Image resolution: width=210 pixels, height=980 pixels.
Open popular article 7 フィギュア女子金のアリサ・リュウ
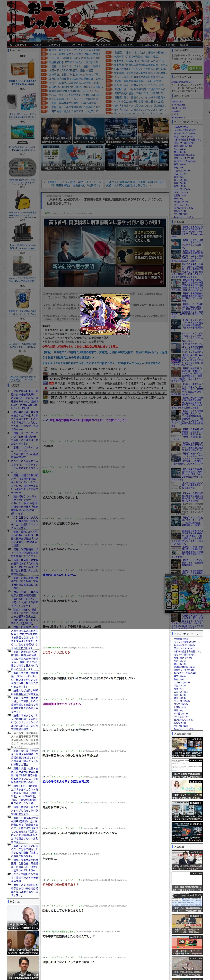pos(25,505)
